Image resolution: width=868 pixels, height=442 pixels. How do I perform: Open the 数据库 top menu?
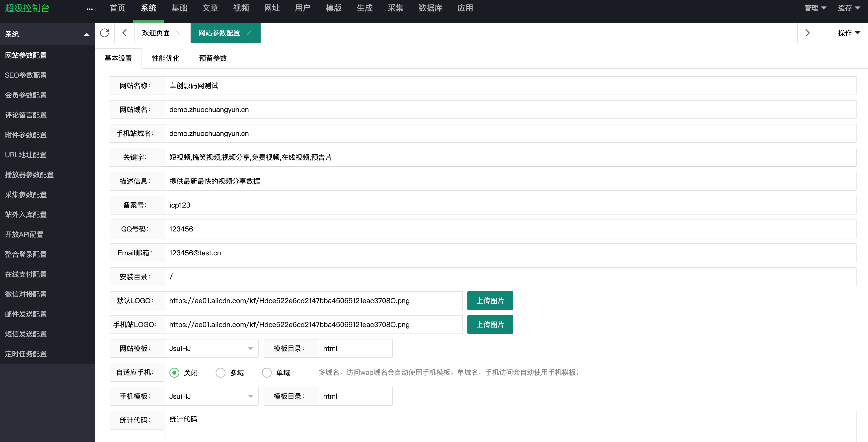point(430,8)
